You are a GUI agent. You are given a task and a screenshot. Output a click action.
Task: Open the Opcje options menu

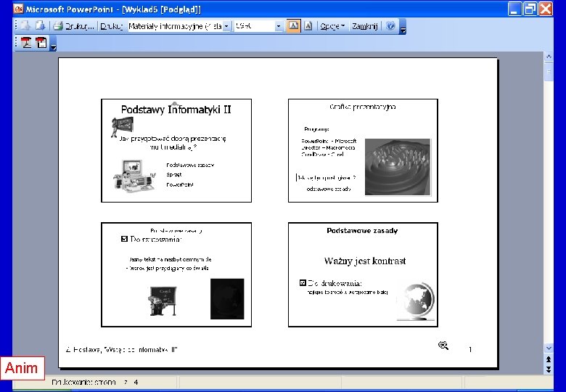[x=332, y=26]
